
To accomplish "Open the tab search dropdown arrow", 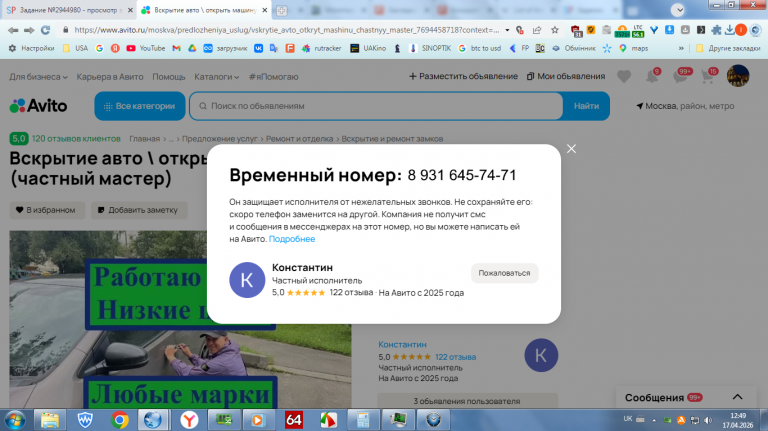I will 677,10.
